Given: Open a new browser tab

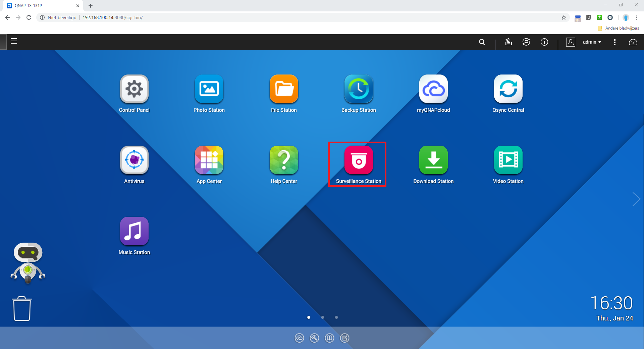Looking at the screenshot, I should (x=91, y=6).
